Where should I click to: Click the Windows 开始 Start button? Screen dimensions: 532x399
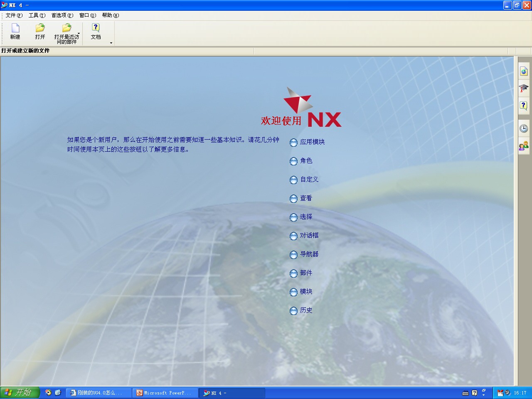click(20, 392)
